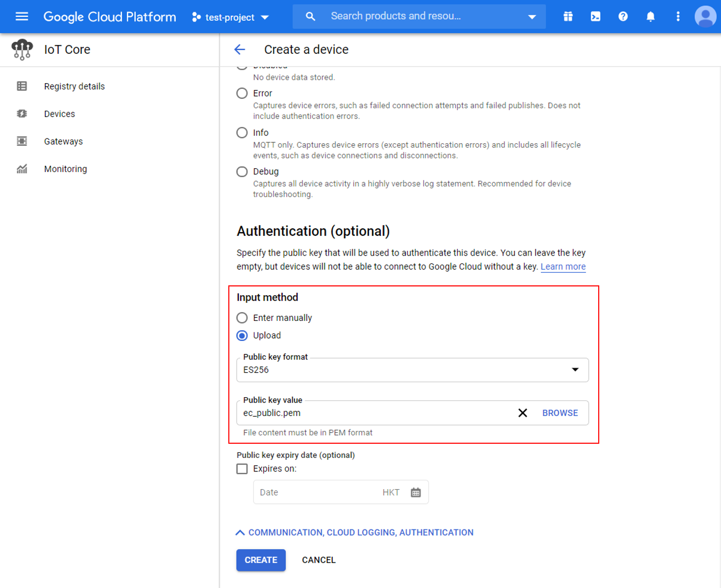This screenshot has width=721, height=588.
Task: Click the "Authentication (optional)" heading
Action: coord(313,231)
